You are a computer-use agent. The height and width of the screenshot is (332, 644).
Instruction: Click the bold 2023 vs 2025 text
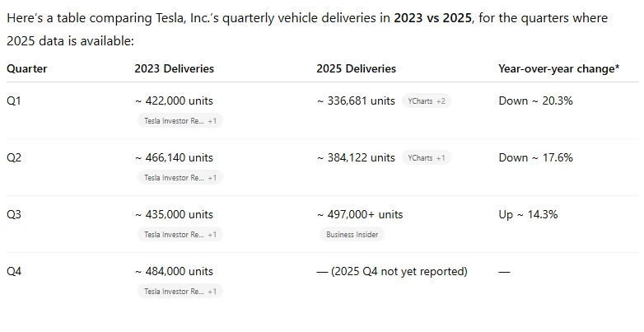point(433,18)
